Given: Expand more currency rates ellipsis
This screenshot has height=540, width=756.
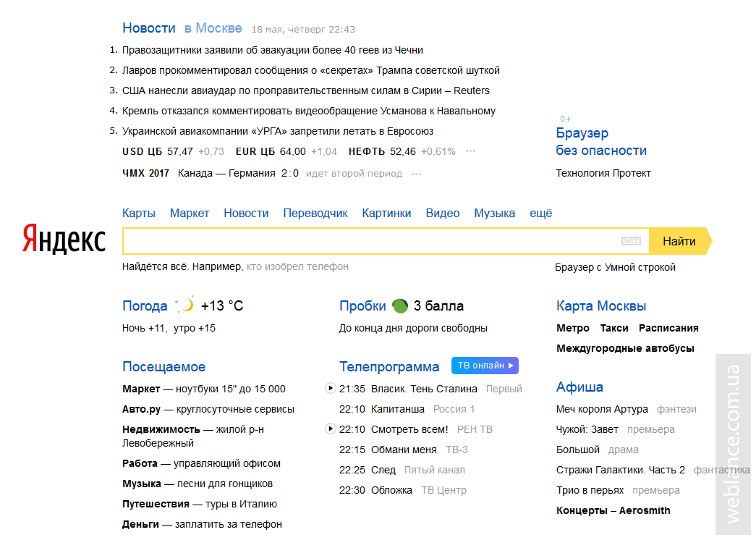Looking at the screenshot, I should pos(470,151).
